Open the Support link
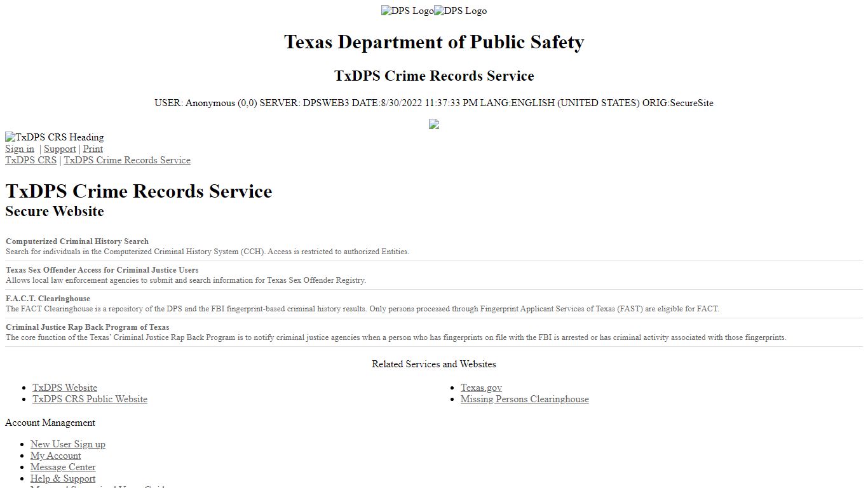Image resolution: width=868 pixels, height=488 pixels. 60,149
